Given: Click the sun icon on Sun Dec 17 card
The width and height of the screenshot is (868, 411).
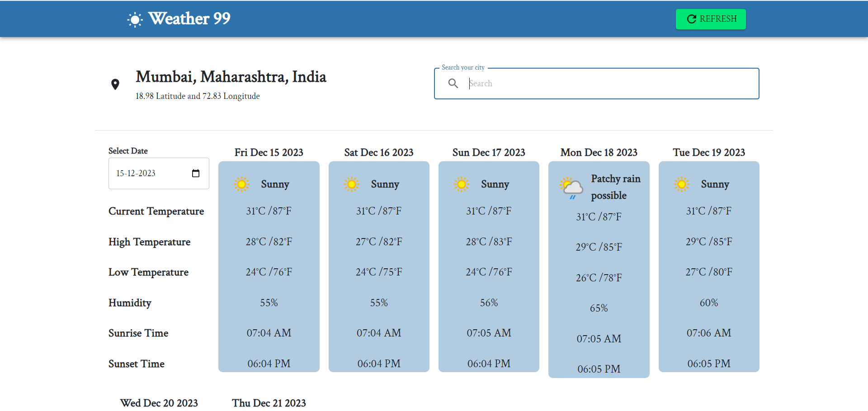Looking at the screenshot, I should tap(462, 184).
